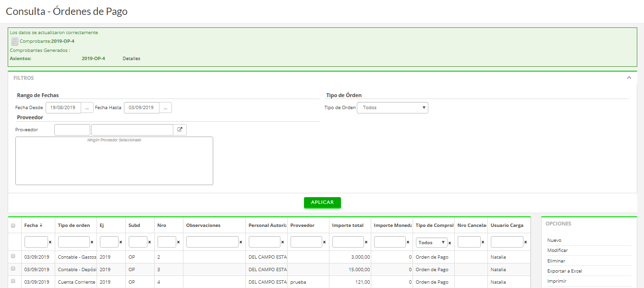Focus the Fecha Desde date field

63,108
